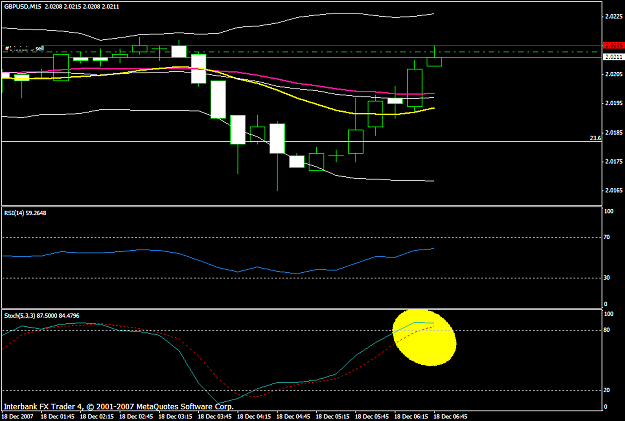
Task: Select the 23.6 Fibonacci horizontal line
Action: pos(302,142)
